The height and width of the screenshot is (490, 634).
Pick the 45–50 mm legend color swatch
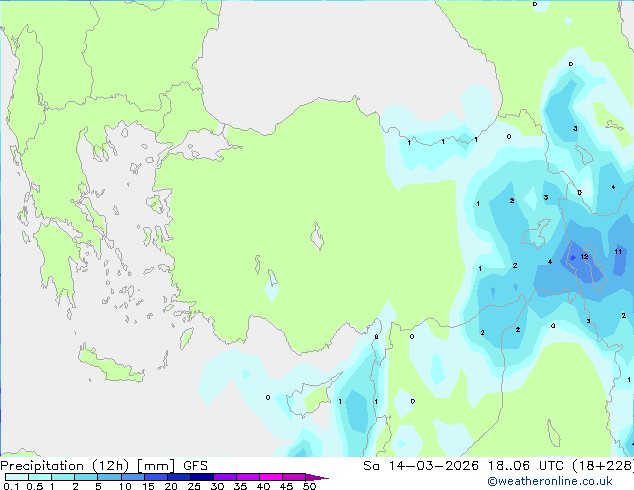(x=294, y=477)
